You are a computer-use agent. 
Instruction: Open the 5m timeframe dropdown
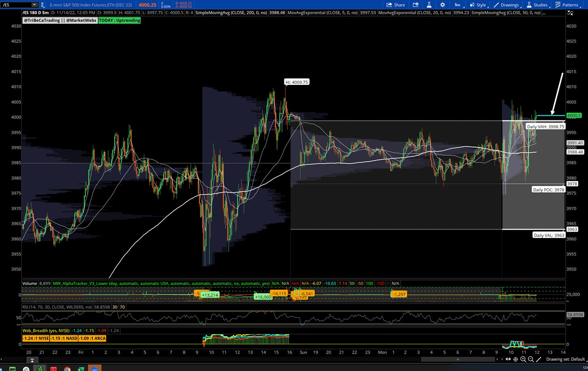point(458,5)
